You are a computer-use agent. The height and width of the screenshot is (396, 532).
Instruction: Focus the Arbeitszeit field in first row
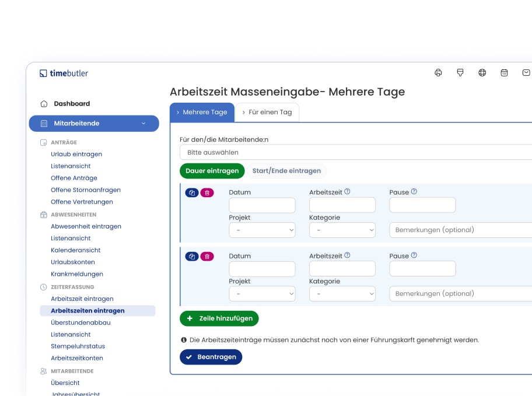(342, 205)
